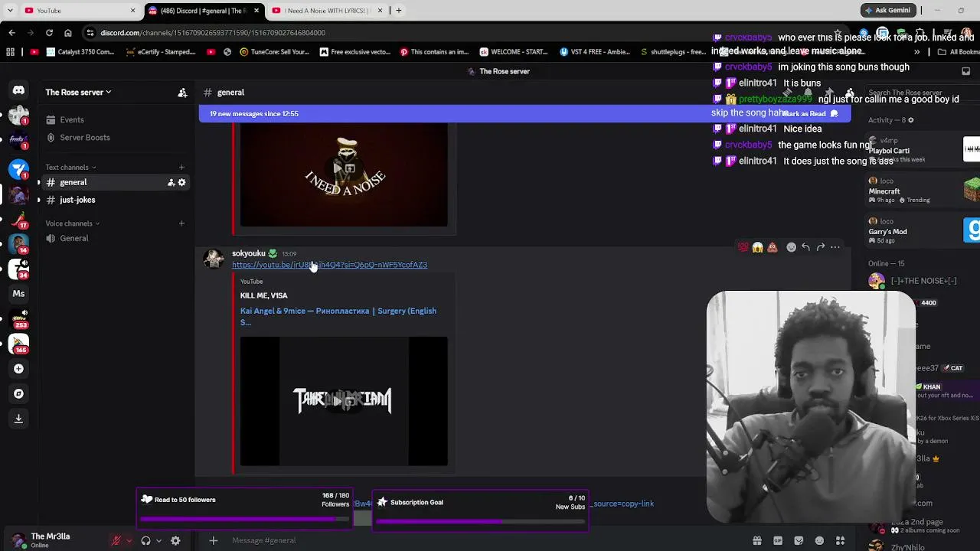Image resolution: width=980 pixels, height=551 pixels.
Task: Open emoji picker in message bar
Action: click(x=819, y=540)
